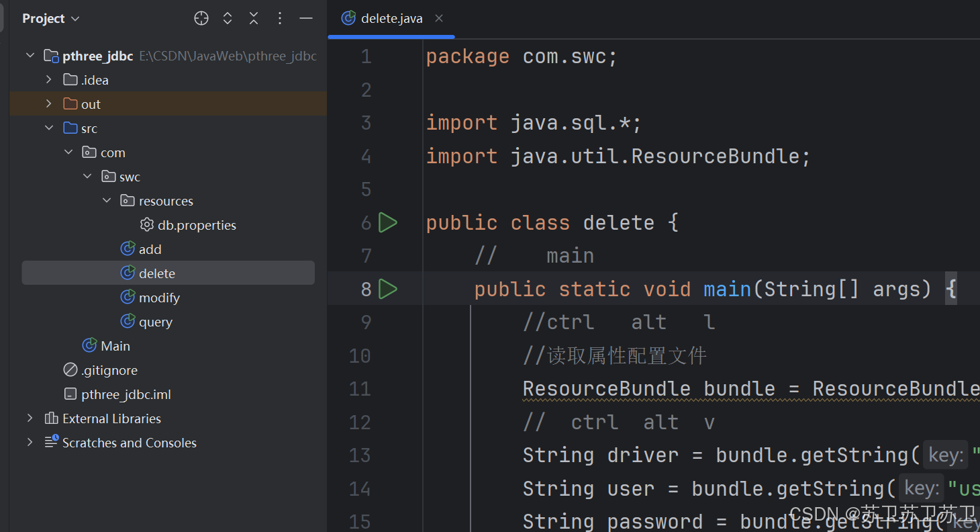
Task: Click the Run gutter icon beside class delete
Action: point(387,222)
